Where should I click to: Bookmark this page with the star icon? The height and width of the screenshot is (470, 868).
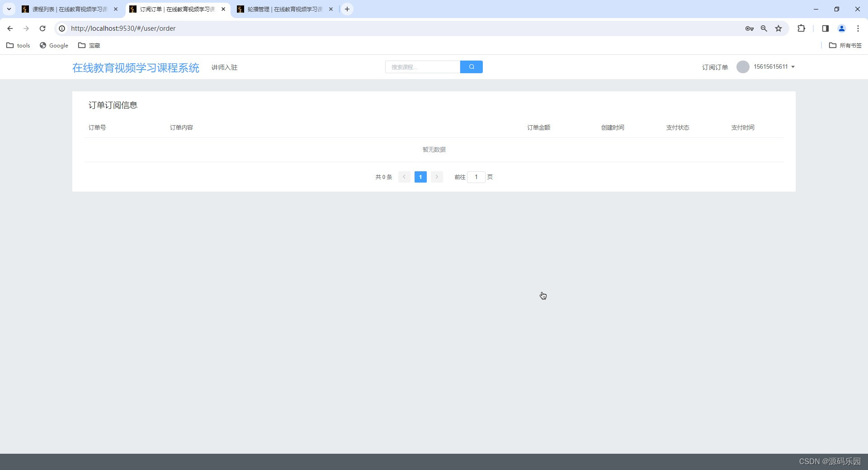(778, 28)
